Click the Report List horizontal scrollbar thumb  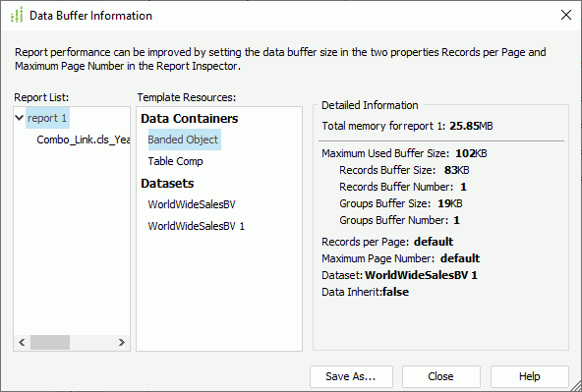(50, 342)
